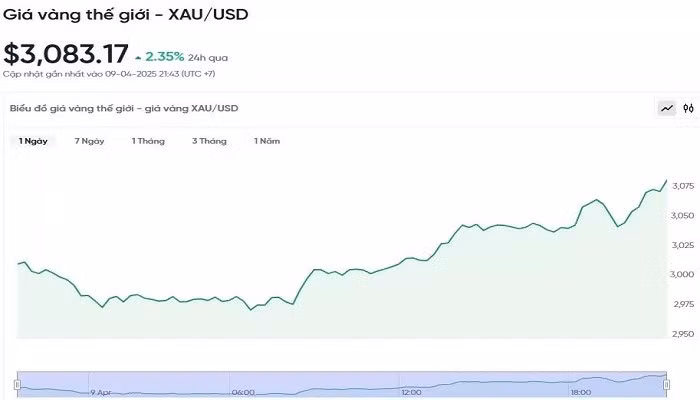Click the green up-arrow trend icon
This screenshot has height=400, width=700.
click(x=138, y=57)
